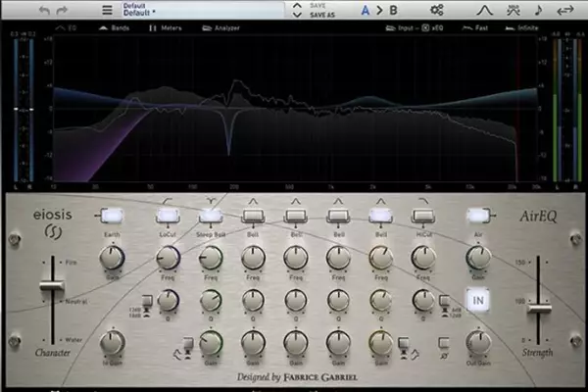Toggle the xEQ analyzer checkbox
This screenshot has height=392, width=588.
[x=432, y=27]
